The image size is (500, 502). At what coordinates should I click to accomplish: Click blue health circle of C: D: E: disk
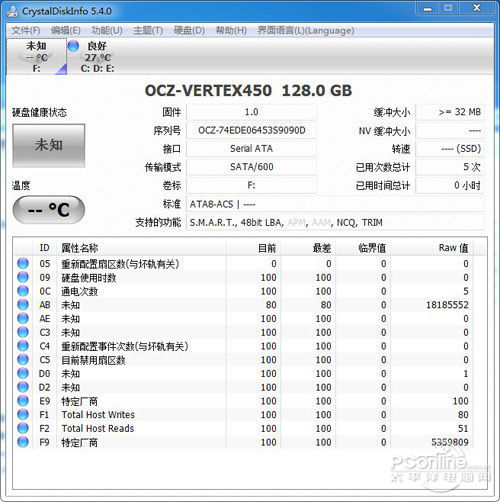pyautogui.click(x=73, y=46)
